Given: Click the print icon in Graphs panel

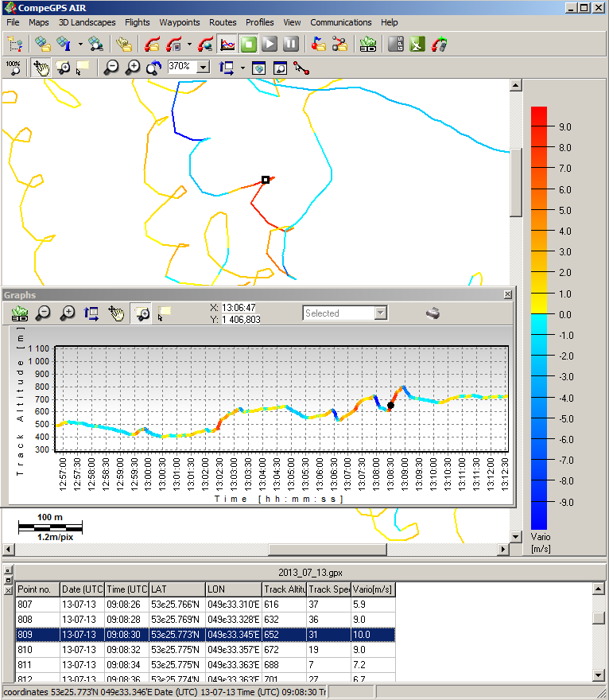Looking at the screenshot, I should click(433, 313).
